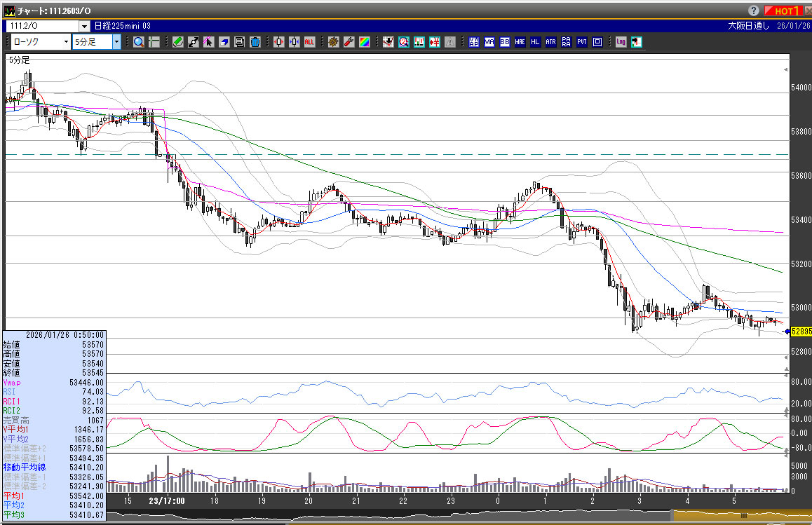Click the trash can delete icon
Screen dimensions: 812x525
click(x=255, y=42)
